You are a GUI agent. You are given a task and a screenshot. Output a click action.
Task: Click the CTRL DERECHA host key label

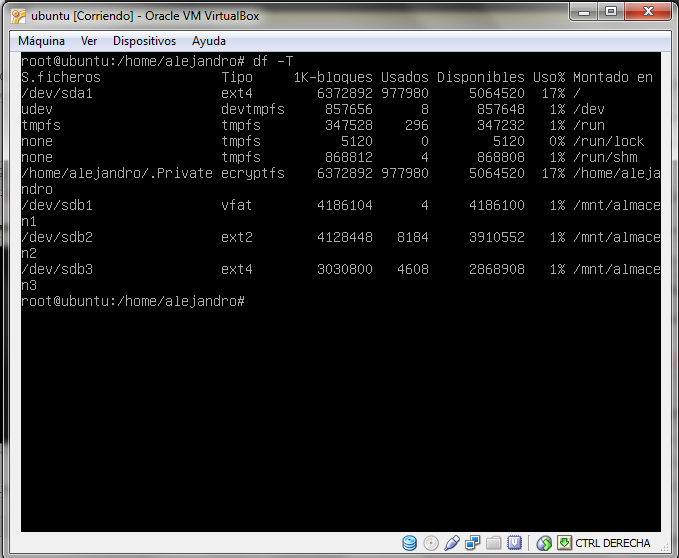pos(613,543)
